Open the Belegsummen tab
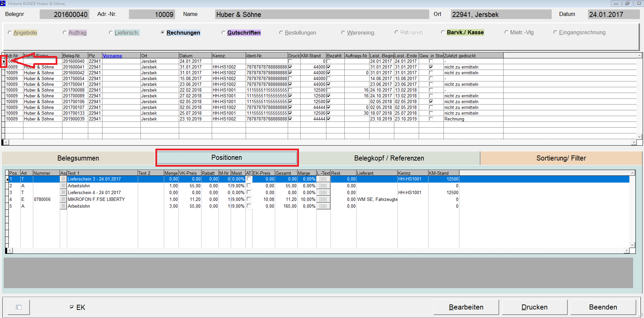 (78, 158)
